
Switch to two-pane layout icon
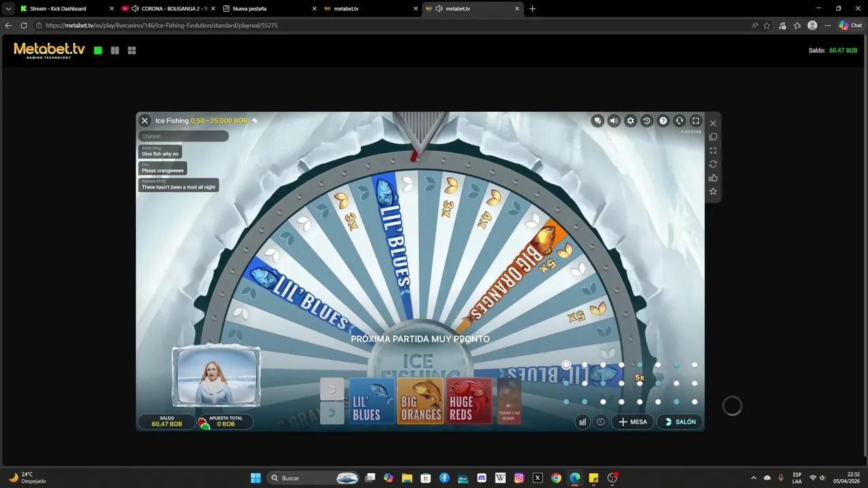pyautogui.click(x=115, y=50)
